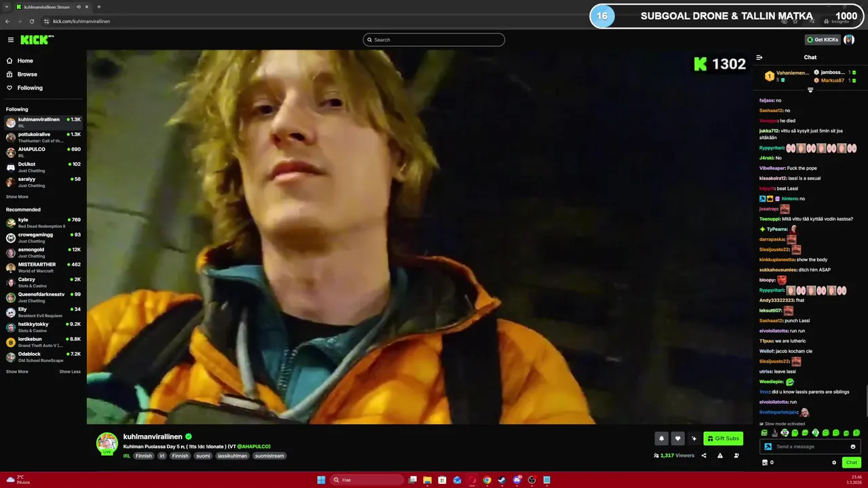
Task: Click the notification bell button
Action: [x=661, y=439]
